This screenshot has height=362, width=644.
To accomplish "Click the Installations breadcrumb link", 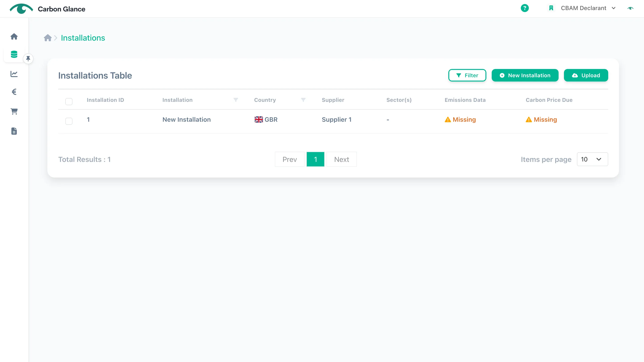I will [x=83, y=38].
